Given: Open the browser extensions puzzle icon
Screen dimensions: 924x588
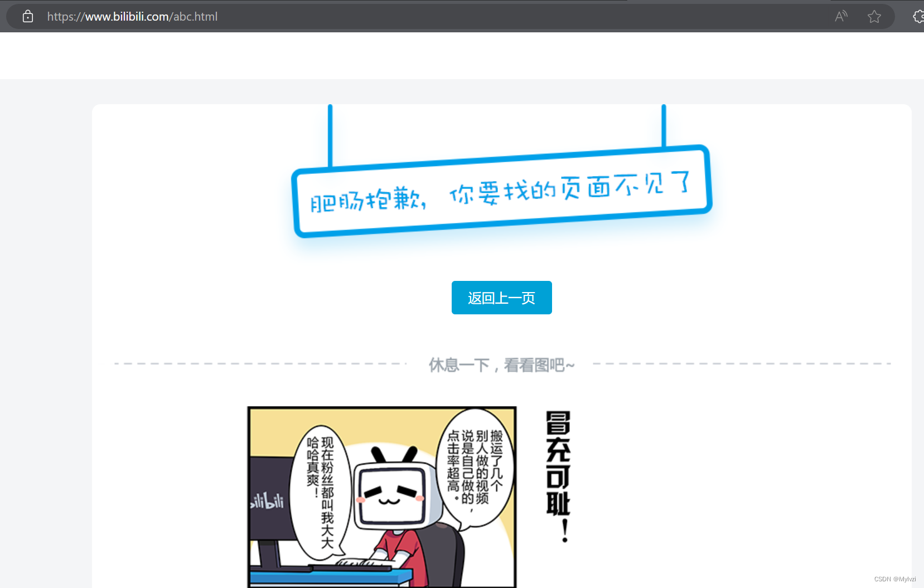Looking at the screenshot, I should coord(918,17).
